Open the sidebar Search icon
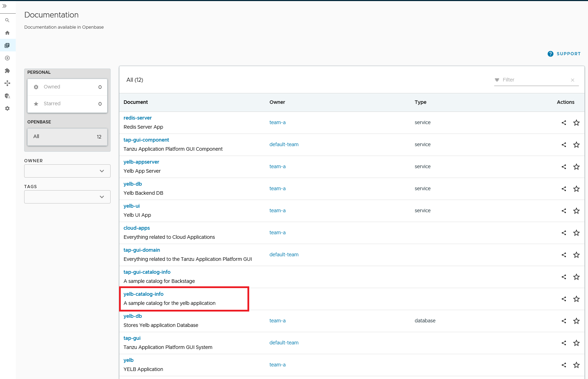Viewport: 588px width, 379px height. (x=7, y=20)
